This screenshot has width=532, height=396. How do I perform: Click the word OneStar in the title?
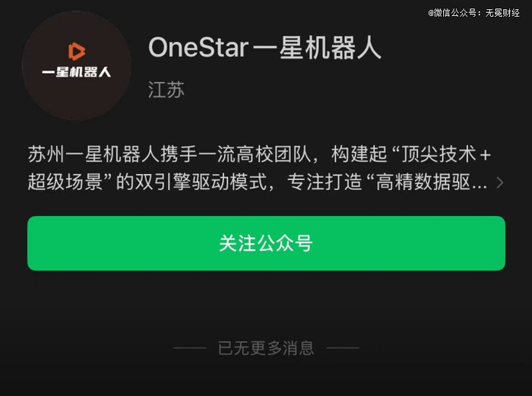(198, 48)
